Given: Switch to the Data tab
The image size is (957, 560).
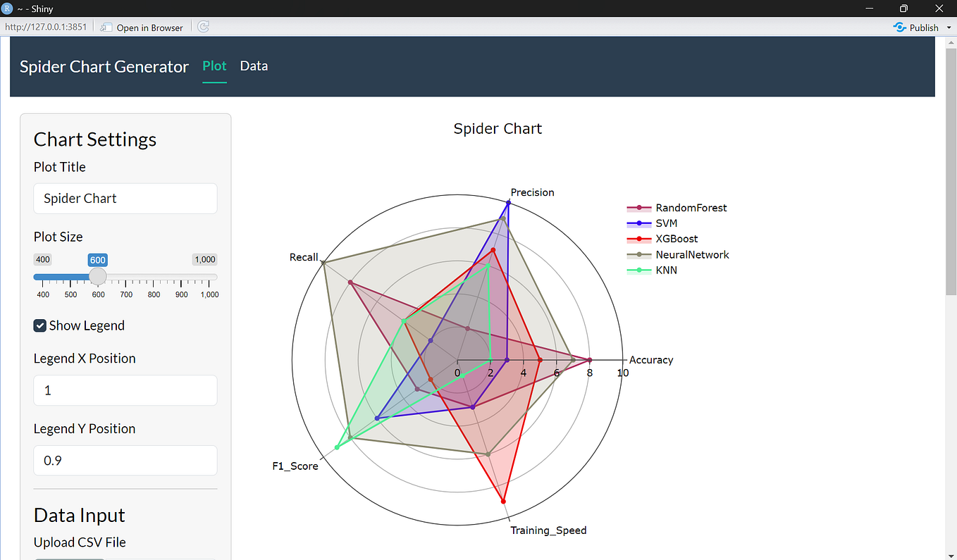Looking at the screenshot, I should coord(254,66).
